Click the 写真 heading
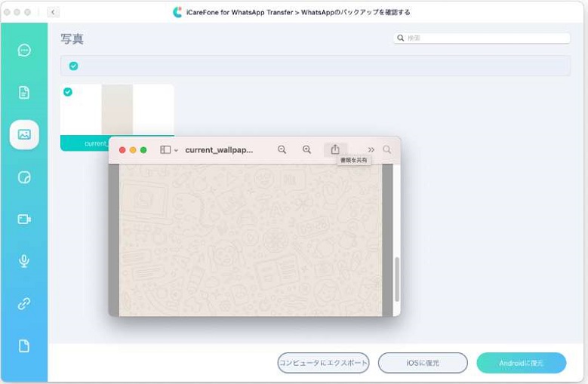This screenshot has height=384, width=588. 72,39
